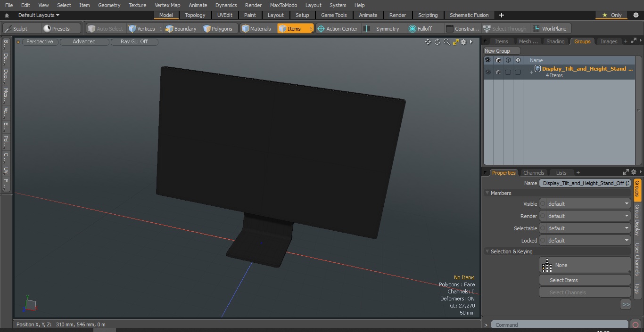Toggle Symmetry option
Viewport: 644px width, 332px height.
coord(383,29)
